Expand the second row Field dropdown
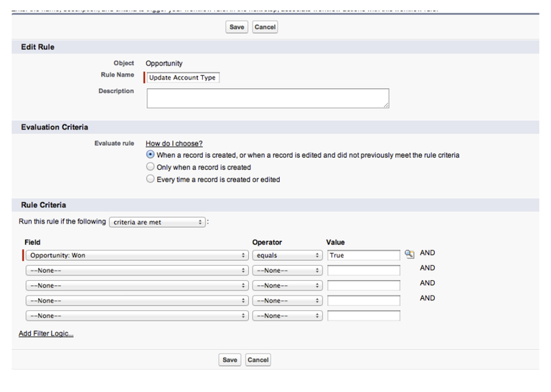Viewport: 551px width, 392px height. pyautogui.click(x=136, y=270)
